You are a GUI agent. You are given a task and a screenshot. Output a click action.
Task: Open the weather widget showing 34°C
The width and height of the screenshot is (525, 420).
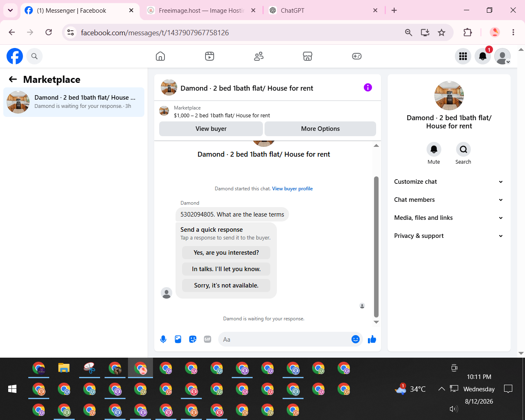(x=410, y=389)
